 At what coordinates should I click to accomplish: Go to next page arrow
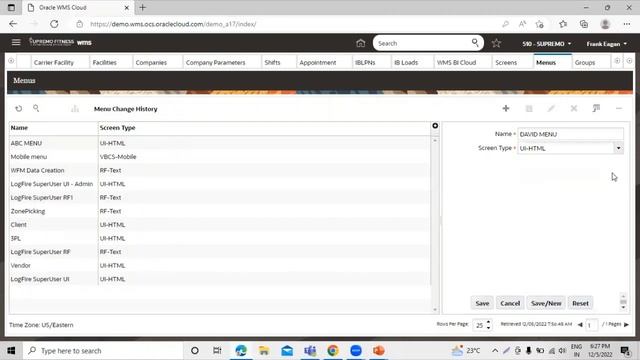point(626,324)
